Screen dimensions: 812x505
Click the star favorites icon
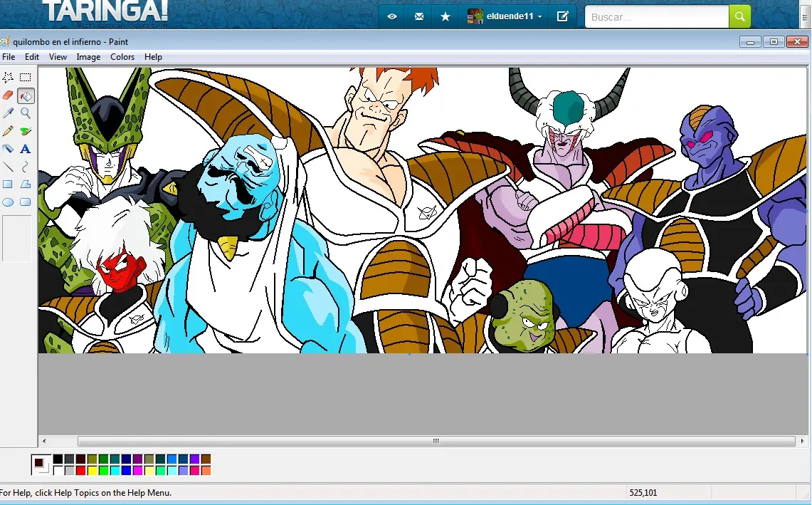coord(445,16)
